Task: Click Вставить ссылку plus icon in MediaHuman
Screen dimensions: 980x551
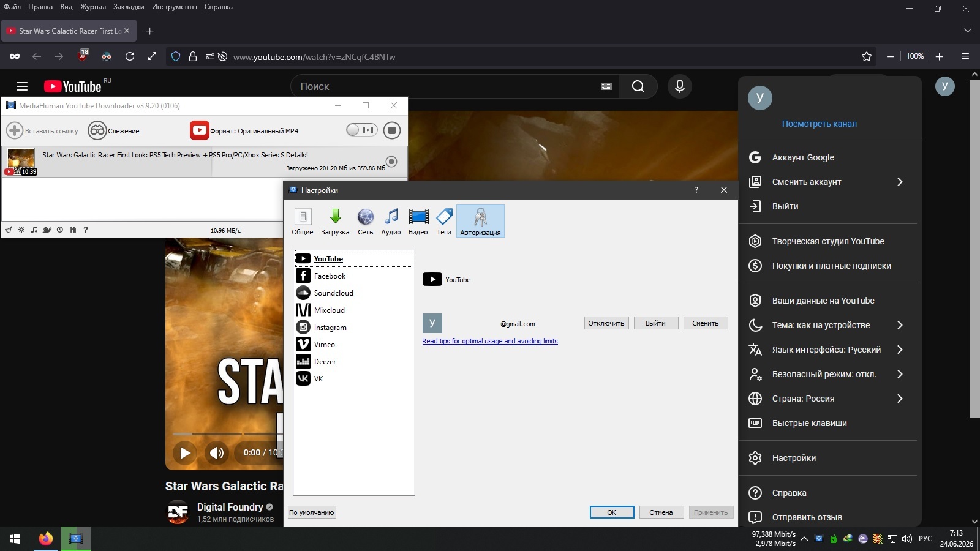Action: point(15,130)
